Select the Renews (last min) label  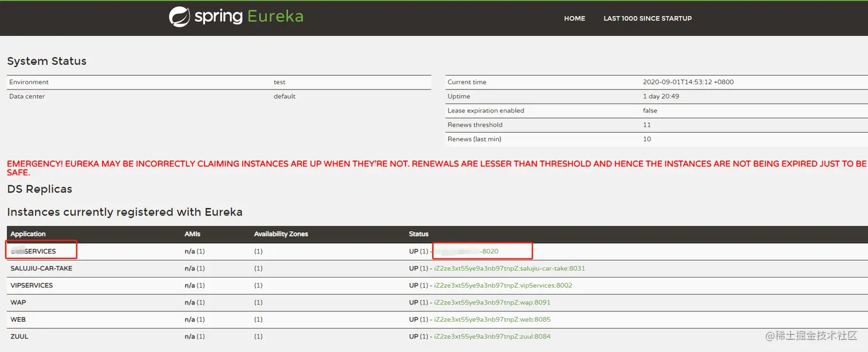point(474,139)
